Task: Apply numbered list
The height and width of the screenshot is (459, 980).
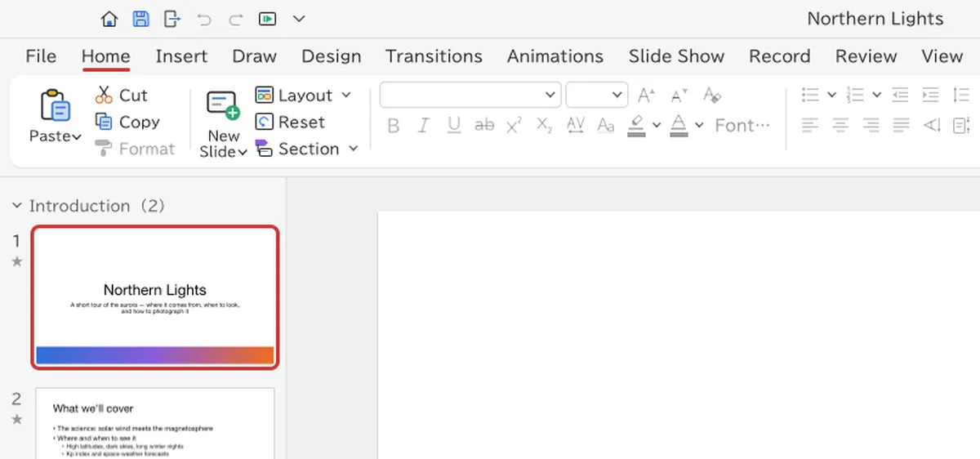Action: click(855, 95)
